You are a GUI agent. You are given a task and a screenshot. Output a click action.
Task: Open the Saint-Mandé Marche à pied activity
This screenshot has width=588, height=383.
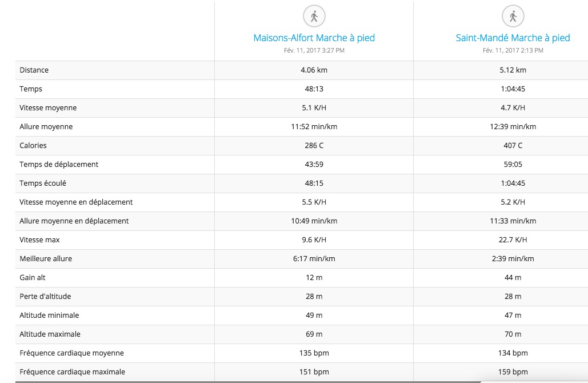click(x=513, y=38)
